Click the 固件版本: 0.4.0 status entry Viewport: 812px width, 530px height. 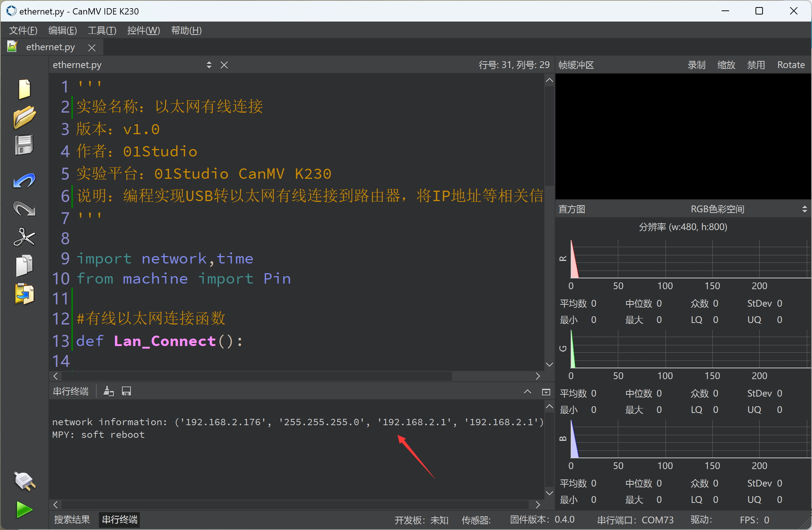click(x=542, y=520)
